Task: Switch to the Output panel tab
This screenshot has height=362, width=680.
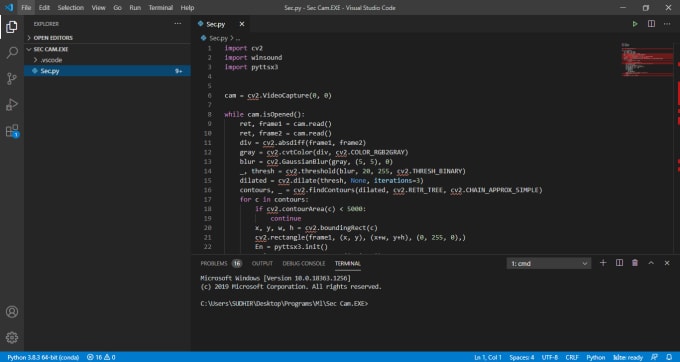Action: pos(262,263)
